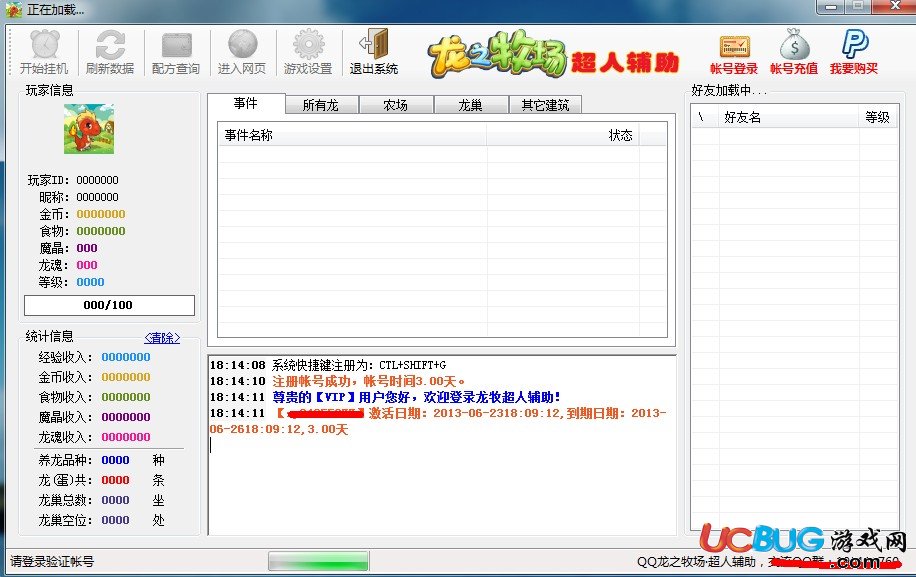Click the 000/100 experience progress bar
The image size is (916, 577).
click(x=109, y=305)
